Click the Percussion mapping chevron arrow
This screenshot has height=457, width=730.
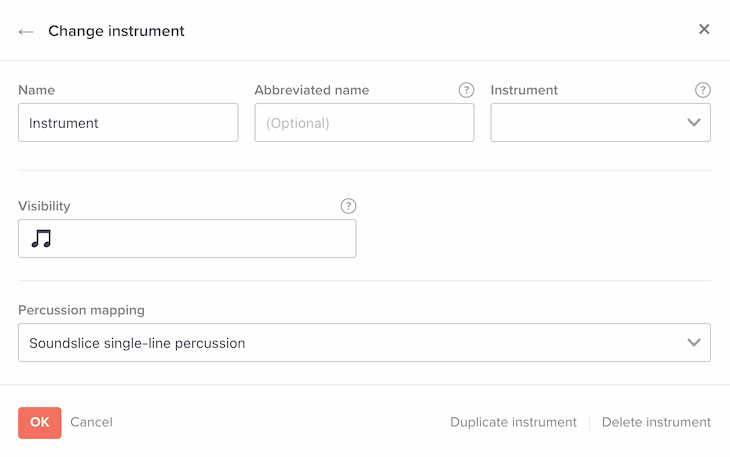[x=694, y=343]
